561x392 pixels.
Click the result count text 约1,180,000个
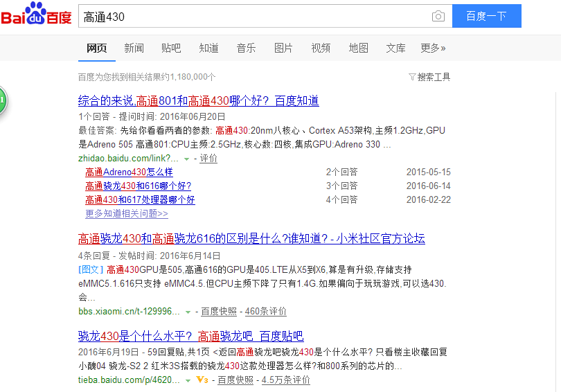click(x=188, y=77)
